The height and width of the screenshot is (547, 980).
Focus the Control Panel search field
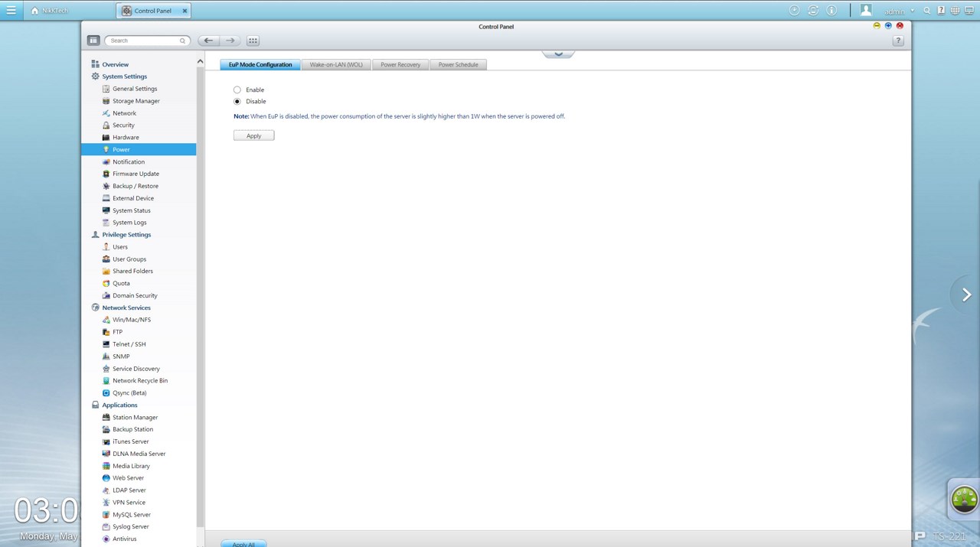coord(146,41)
